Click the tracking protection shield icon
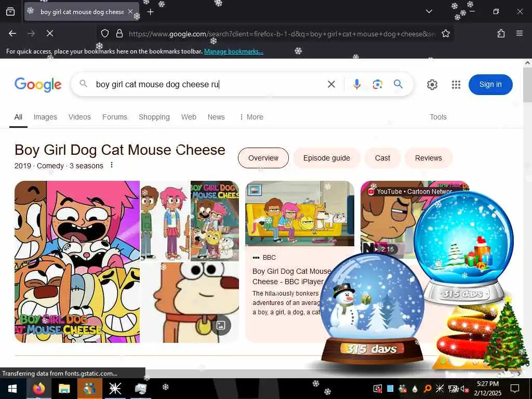This screenshot has height=399, width=532. click(105, 33)
